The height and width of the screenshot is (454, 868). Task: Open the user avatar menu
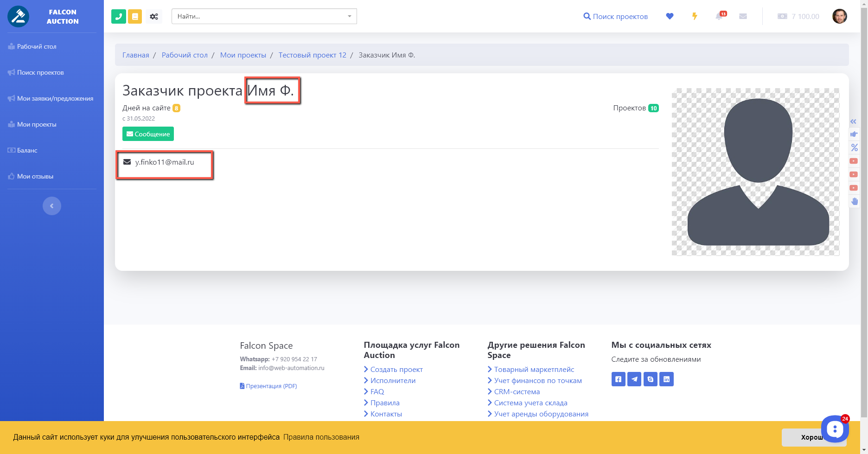pyautogui.click(x=839, y=16)
